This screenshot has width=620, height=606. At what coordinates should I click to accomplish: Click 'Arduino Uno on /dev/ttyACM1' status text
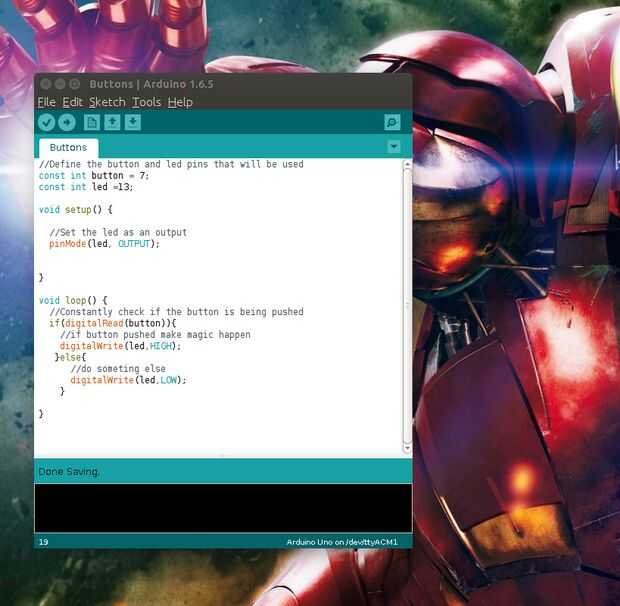click(342, 542)
